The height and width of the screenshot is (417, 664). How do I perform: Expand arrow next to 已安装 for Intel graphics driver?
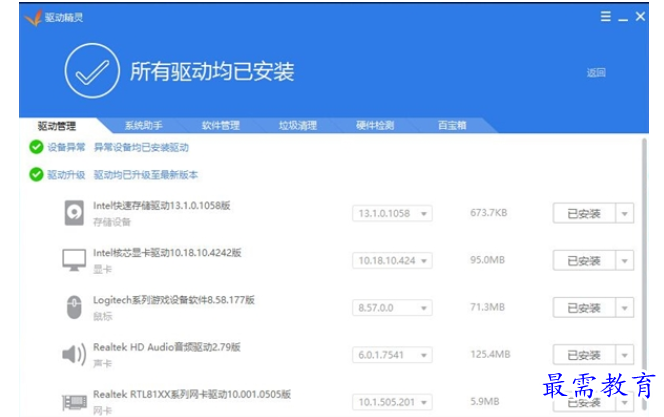pos(625,260)
